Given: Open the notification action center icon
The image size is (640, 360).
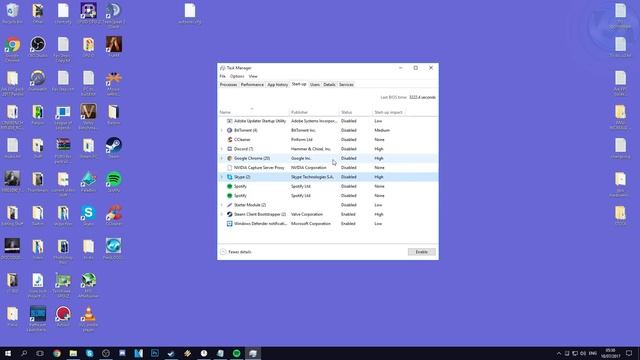Looking at the screenshot, I should click(x=629, y=353).
